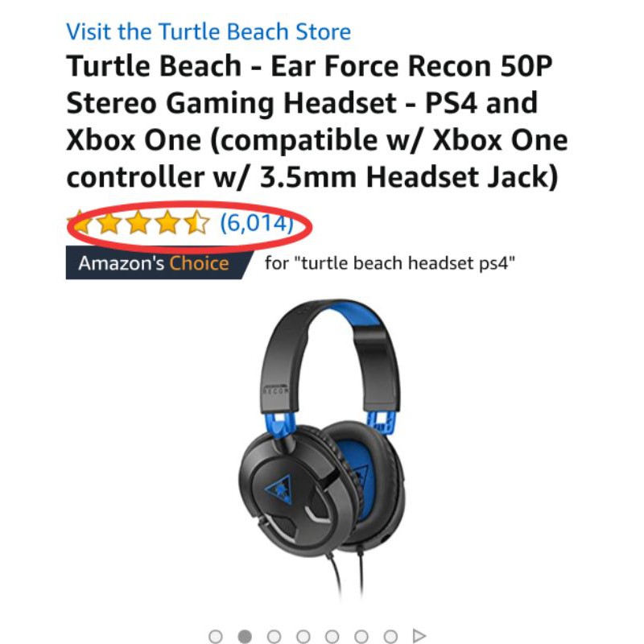The width and height of the screenshot is (644, 644).
Task: Jump to the fifth carousel image dot
Action: click(x=332, y=637)
